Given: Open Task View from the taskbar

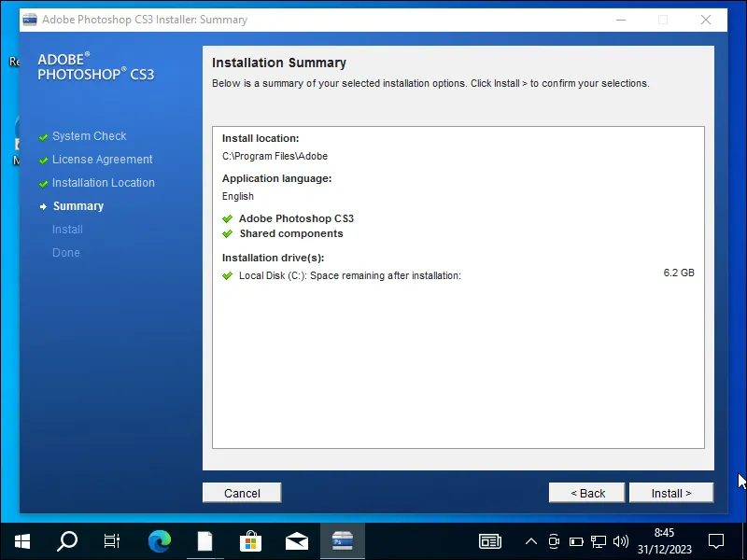Looking at the screenshot, I should (112, 540).
